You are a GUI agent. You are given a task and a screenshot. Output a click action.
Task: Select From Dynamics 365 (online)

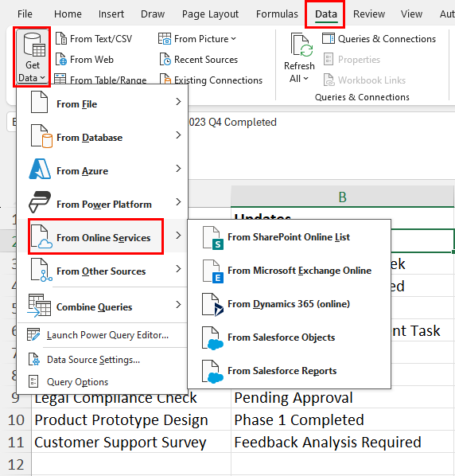pos(289,304)
